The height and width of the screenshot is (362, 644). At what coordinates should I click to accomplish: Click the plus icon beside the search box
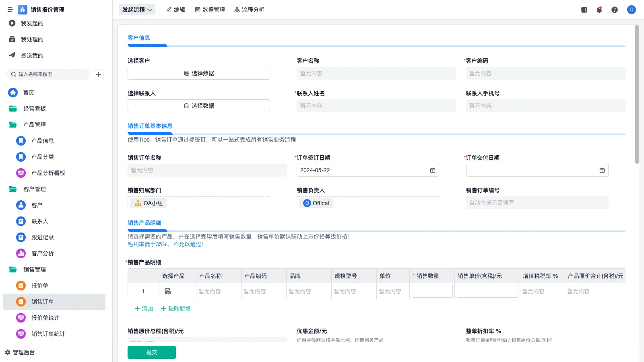[99, 74]
